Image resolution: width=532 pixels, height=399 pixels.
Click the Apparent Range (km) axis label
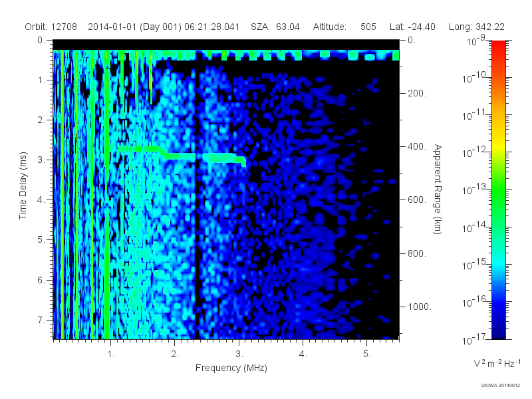(438, 189)
